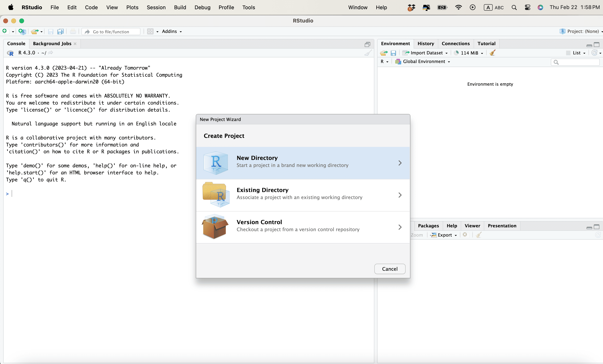Click the Create a Project toolbar icon
Viewport: 603px width, 364px height.
pos(22,31)
